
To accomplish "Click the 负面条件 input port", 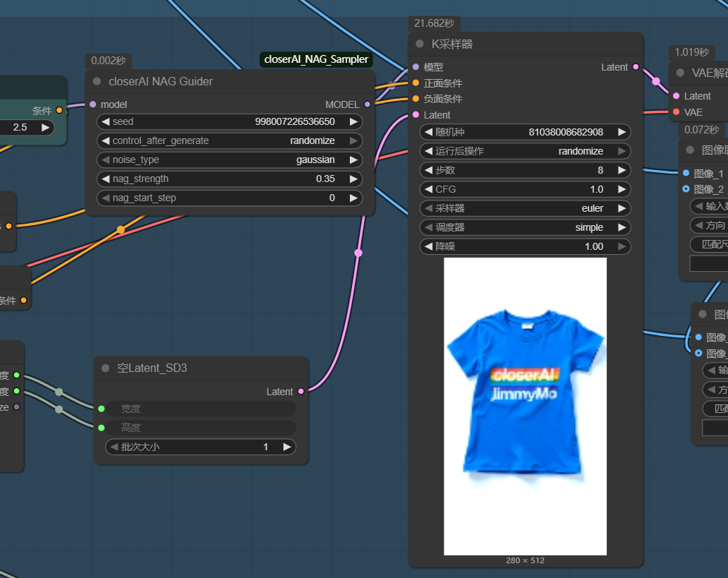I will (415, 99).
